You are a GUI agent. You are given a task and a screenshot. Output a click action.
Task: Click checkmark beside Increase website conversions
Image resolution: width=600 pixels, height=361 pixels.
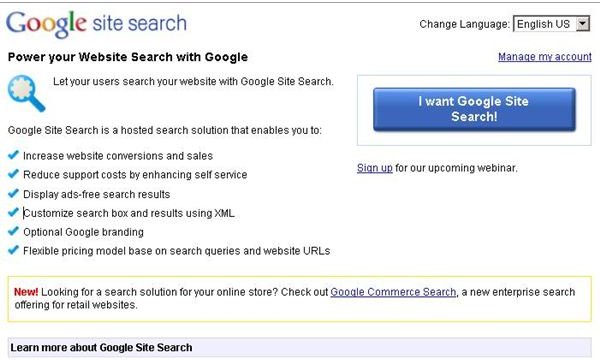click(13, 155)
